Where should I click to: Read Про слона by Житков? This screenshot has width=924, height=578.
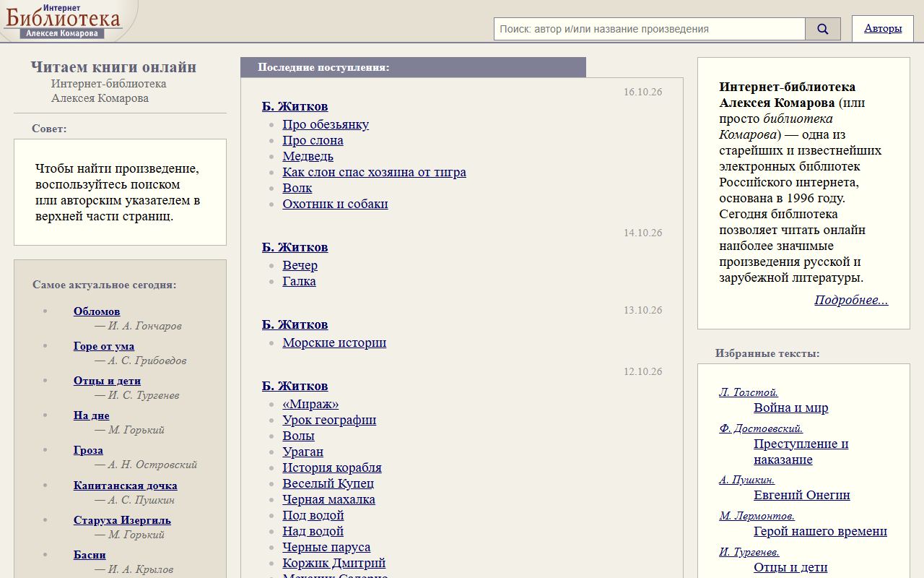[313, 140]
